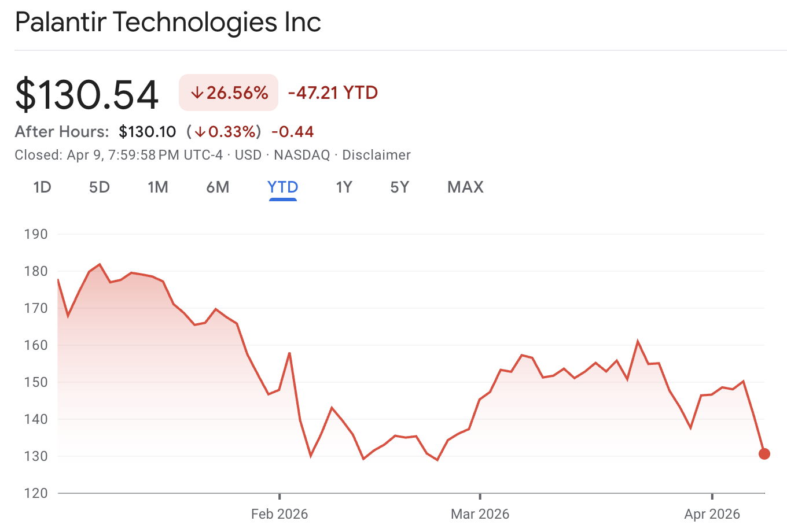The height and width of the screenshot is (532, 787).
Task: Select the 1M chart view
Action: pos(158,187)
